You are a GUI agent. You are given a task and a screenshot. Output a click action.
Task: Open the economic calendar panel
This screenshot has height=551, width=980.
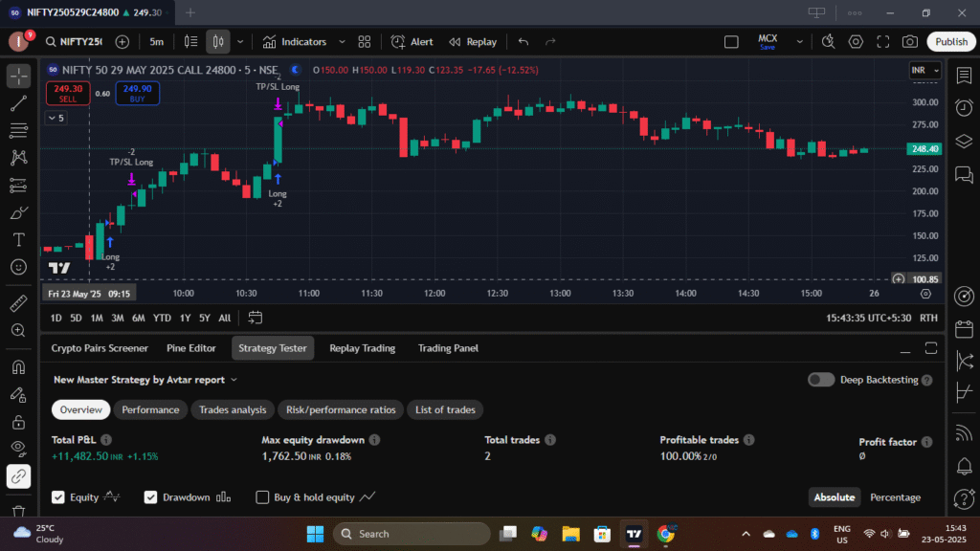pyautogui.click(x=964, y=329)
